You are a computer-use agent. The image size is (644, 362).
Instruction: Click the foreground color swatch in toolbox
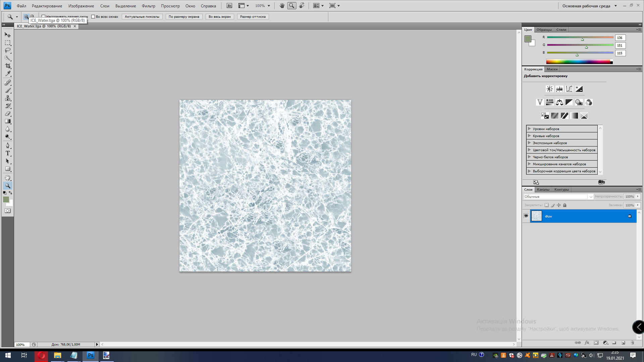6,199
